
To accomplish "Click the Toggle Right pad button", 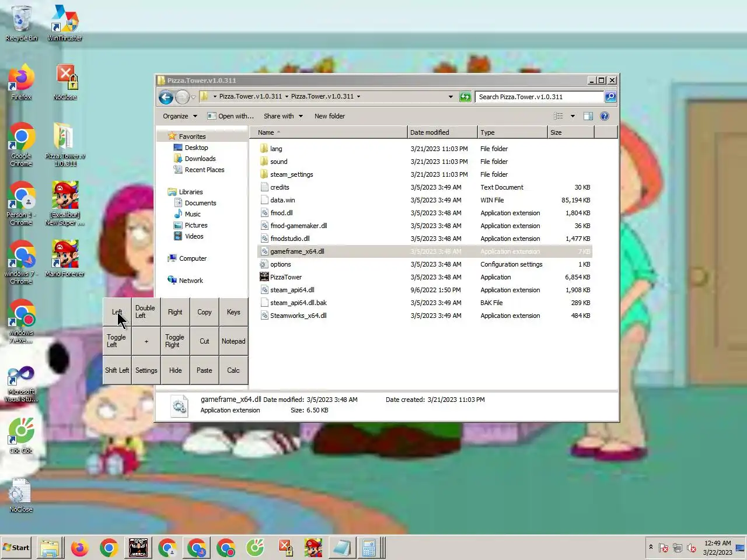I will [175, 341].
